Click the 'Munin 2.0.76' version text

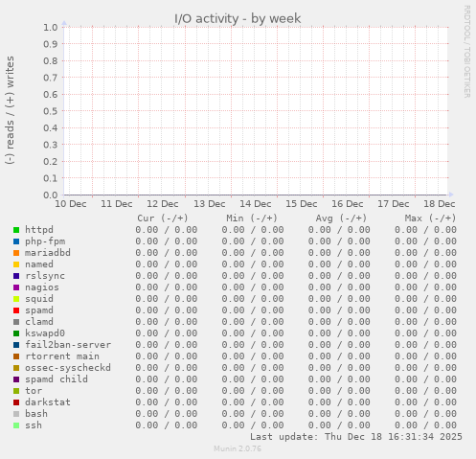click(238, 448)
